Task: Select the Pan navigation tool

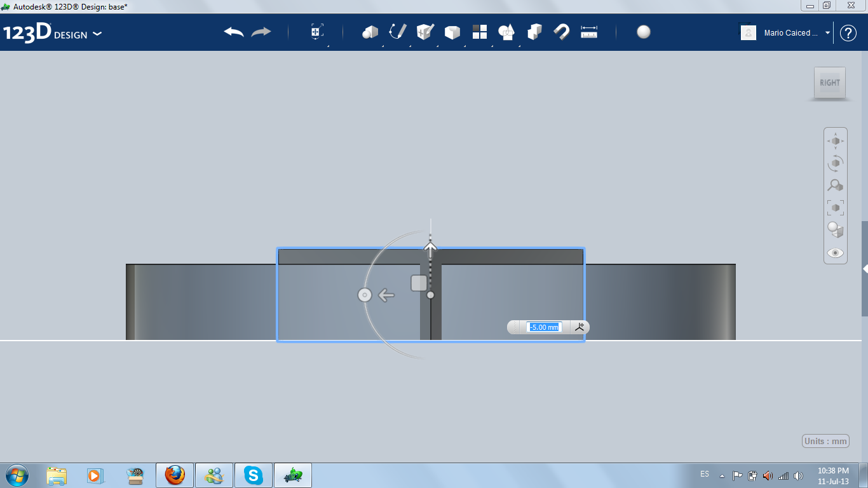Action: 836,140
